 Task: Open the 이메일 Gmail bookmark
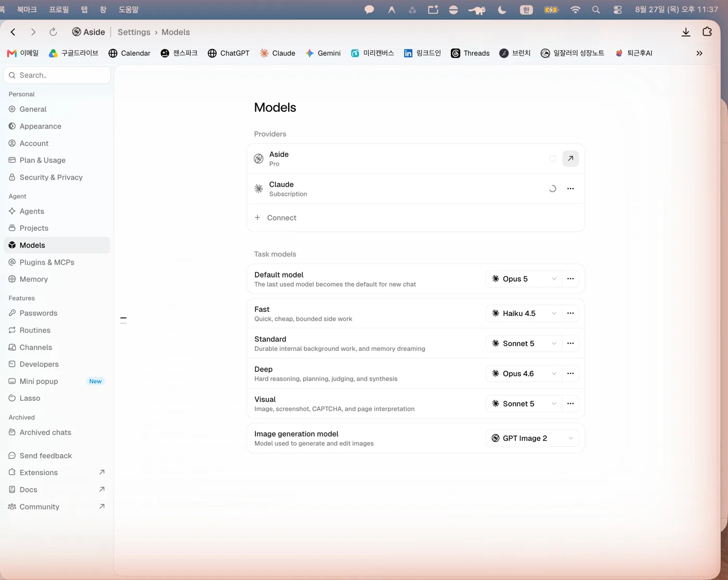[x=23, y=53]
